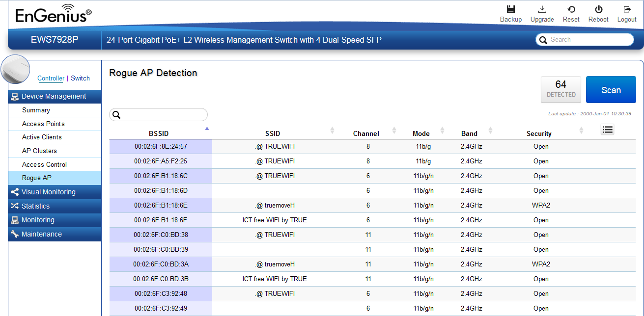Click the Logout icon
Screen dimensions: 644x316
(x=626, y=9)
